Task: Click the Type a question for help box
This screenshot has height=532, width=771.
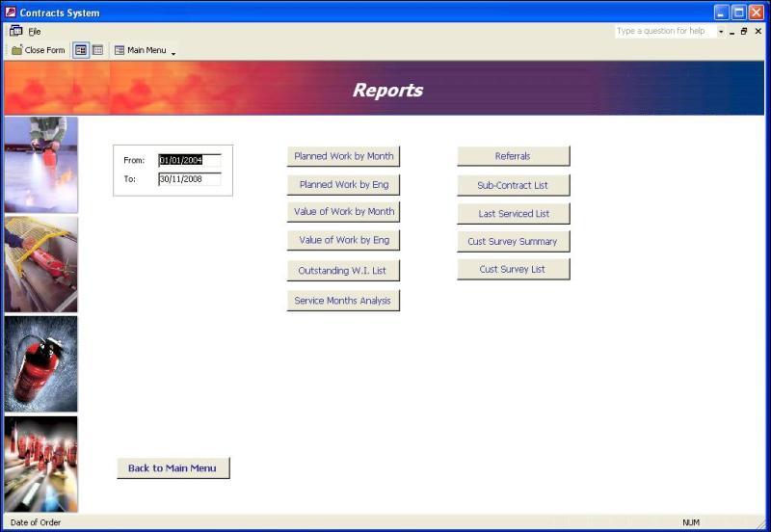Action: pos(664,32)
